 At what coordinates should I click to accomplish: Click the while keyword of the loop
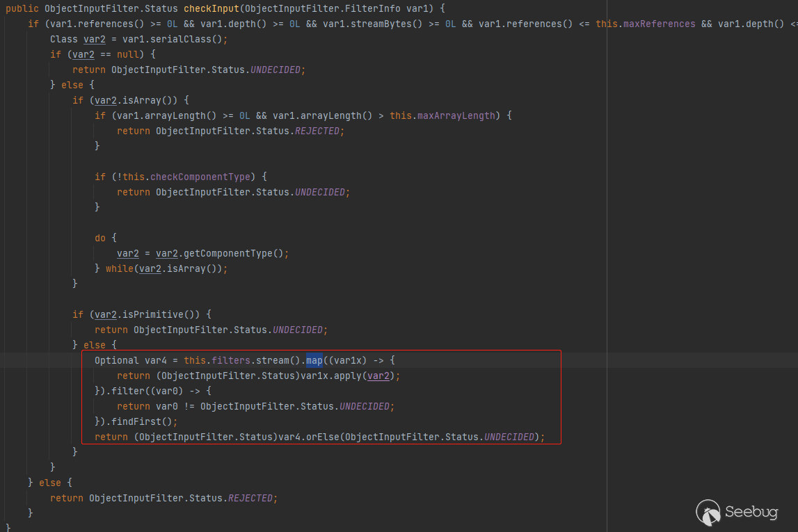[120, 268]
